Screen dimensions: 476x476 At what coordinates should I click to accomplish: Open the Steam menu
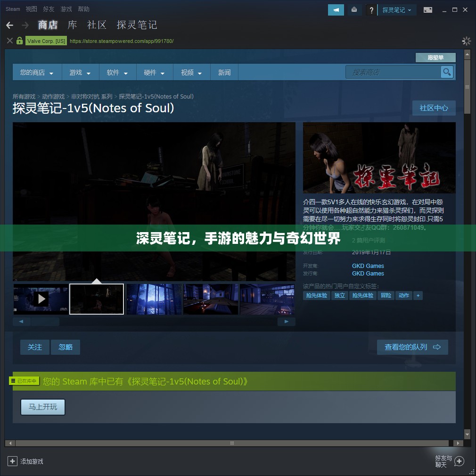pyautogui.click(x=13, y=9)
